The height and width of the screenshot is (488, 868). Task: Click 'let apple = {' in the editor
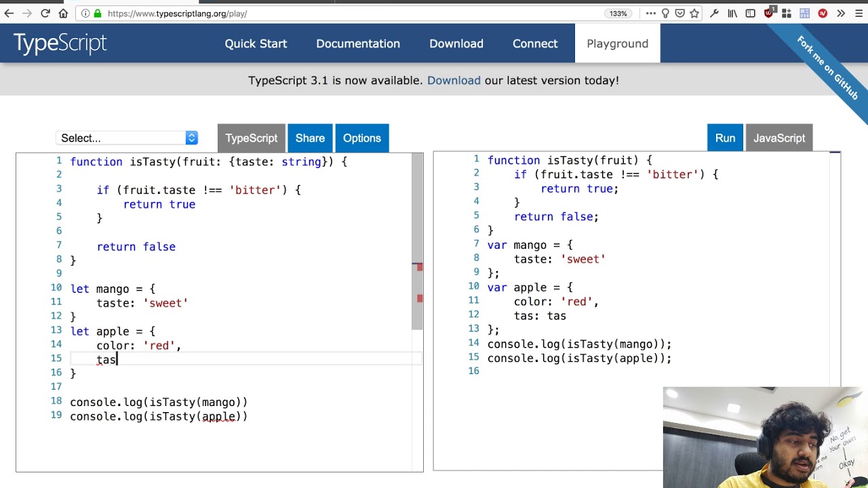click(113, 331)
